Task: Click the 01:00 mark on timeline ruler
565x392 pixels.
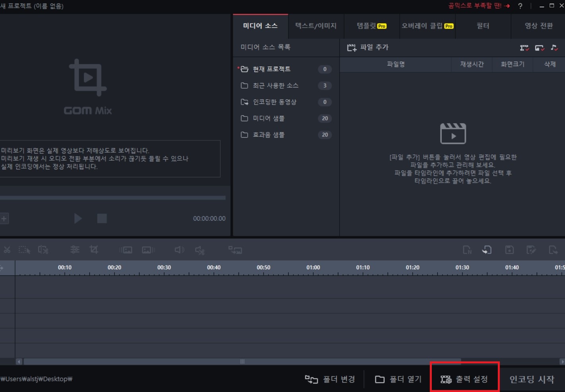Action: click(x=313, y=268)
